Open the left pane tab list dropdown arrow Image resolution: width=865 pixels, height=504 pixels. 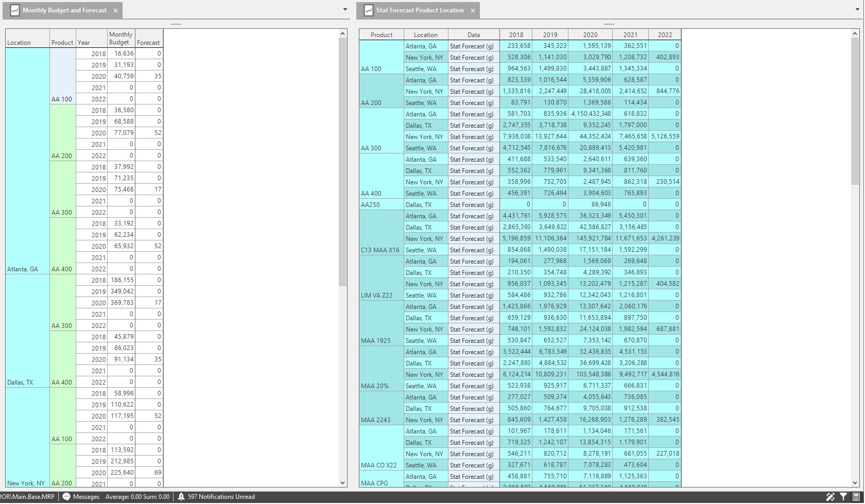pos(345,9)
